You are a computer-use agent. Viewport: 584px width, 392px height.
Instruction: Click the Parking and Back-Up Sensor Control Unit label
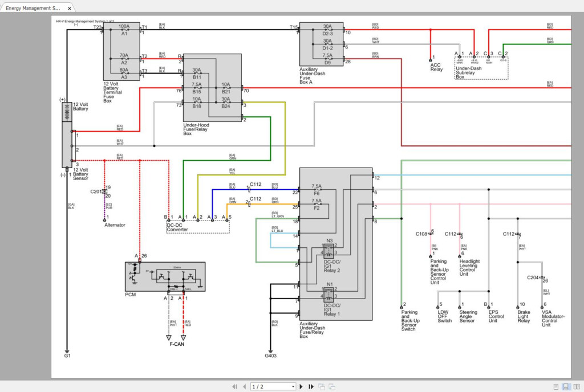[x=440, y=272]
